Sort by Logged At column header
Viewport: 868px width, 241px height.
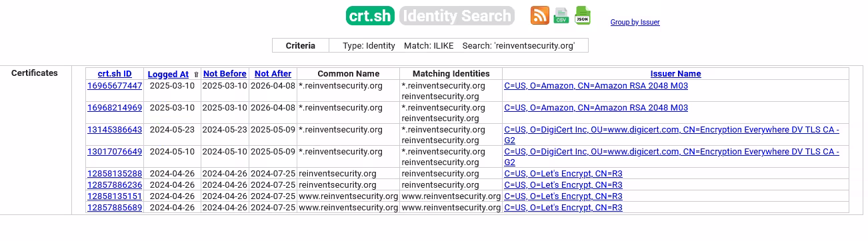click(168, 75)
